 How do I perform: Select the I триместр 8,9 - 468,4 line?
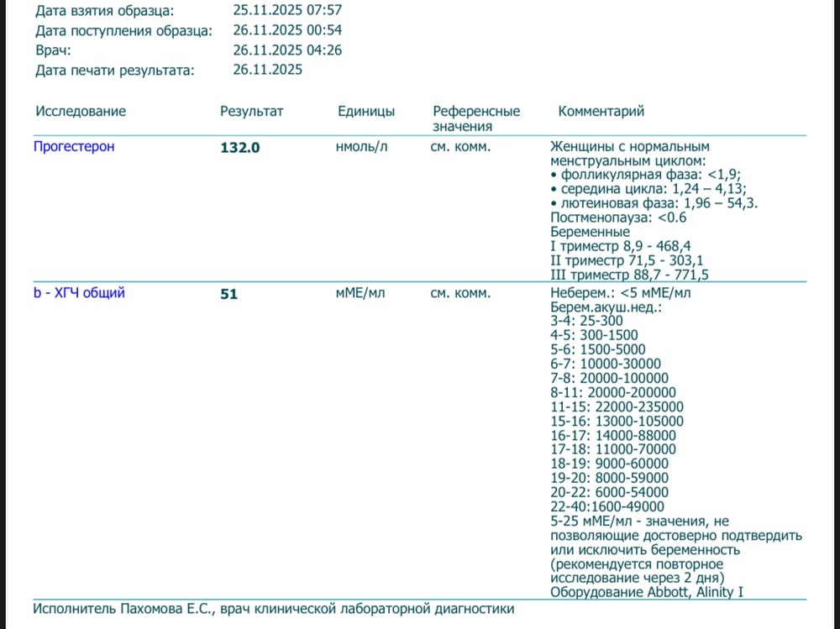tap(620, 246)
